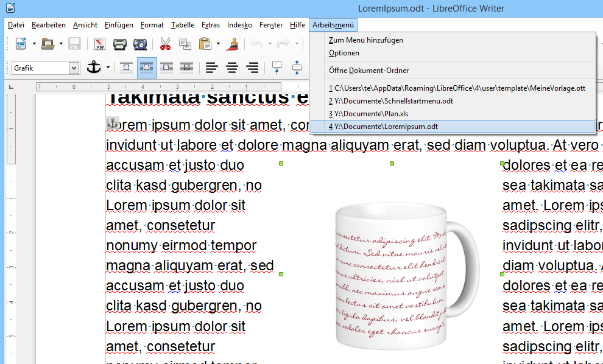Open LoremIpsum.odt from the menu list
This screenshot has width=603, height=364.
[453, 127]
